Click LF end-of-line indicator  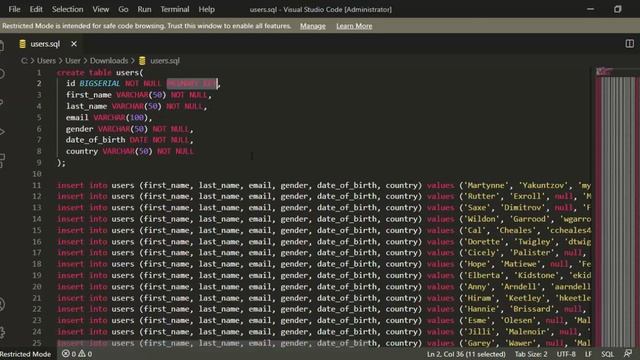(588, 354)
